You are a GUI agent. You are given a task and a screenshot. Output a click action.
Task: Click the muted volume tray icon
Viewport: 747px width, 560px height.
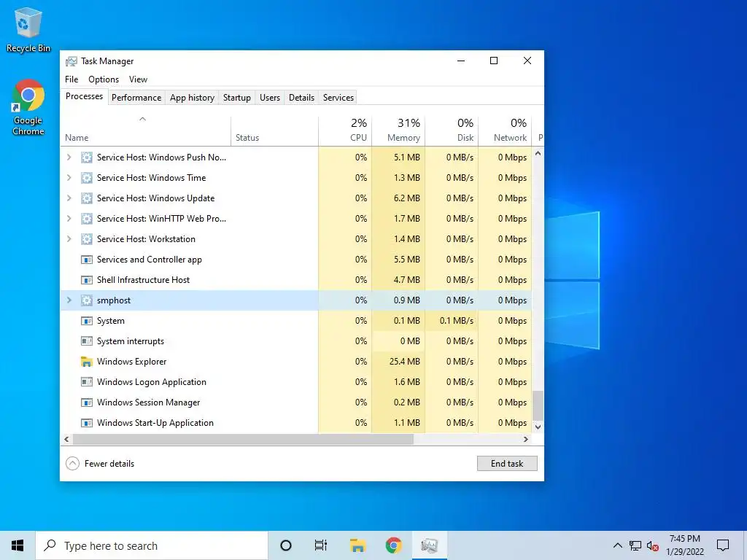click(x=652, y=545)
